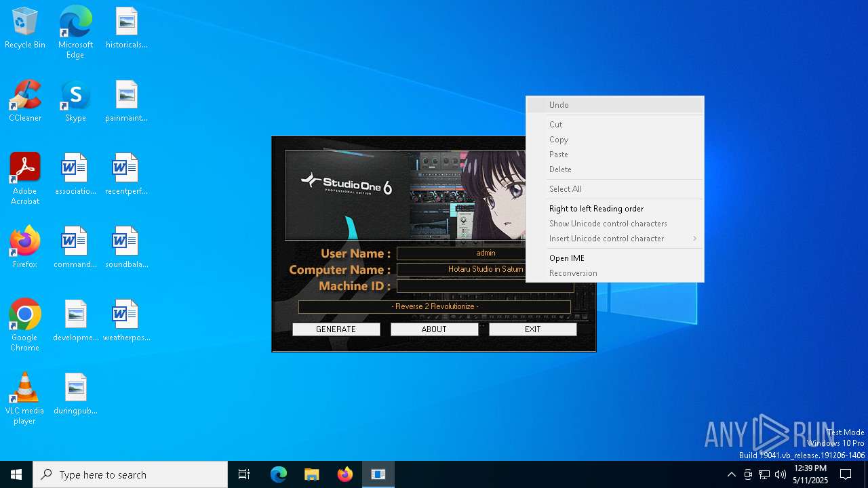This screenshot has height=488, width=868.
Task: Open File Explorer from the taskbar
Action: pyautogui.click(x=312, y=474)
